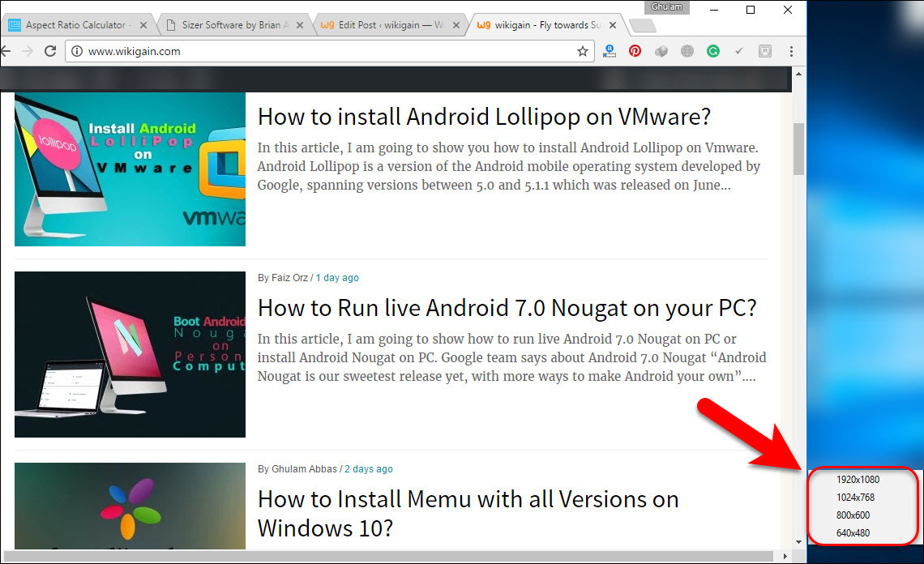The image size is (924, 564).
Task: Select 1024x768 in the Sizer menu
Action: tap(856, 498)
